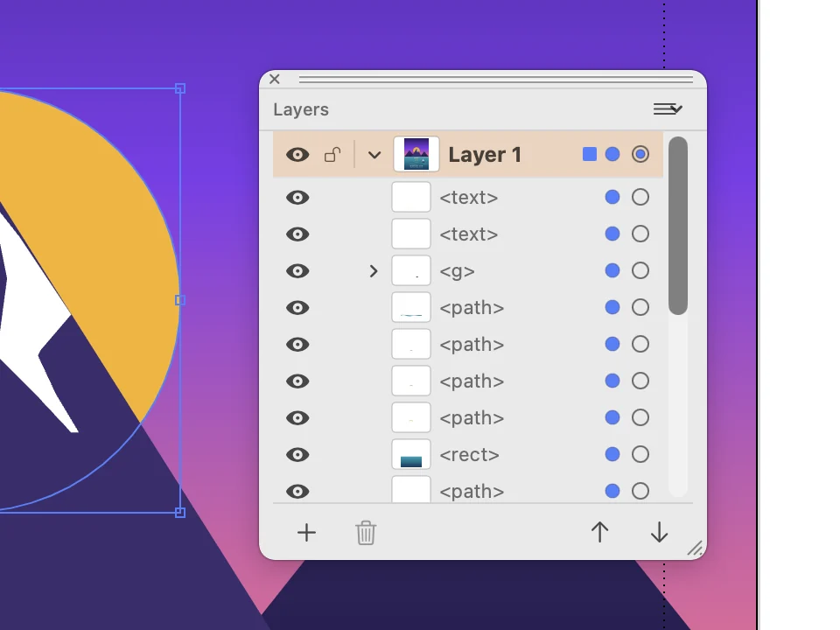Hide the <text> item just above <g>
The width and height of the screenshot is (840, 630).
pyautogui.click(x=297, y=234)
